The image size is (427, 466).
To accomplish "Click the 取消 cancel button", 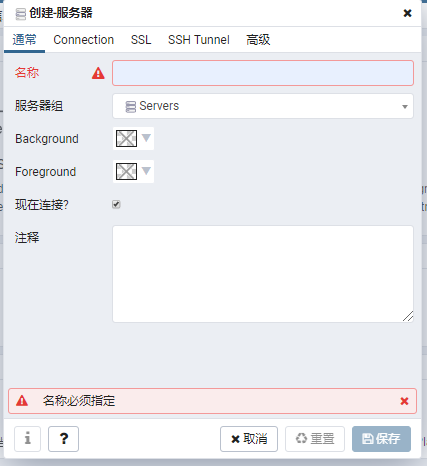I will [x=249, y=439].
